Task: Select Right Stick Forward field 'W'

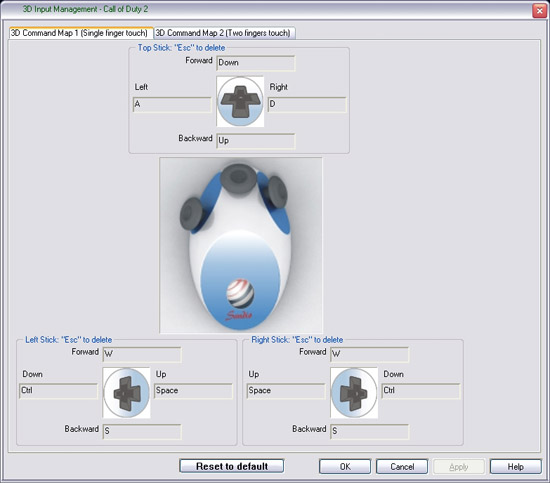Action: point(370,354)
